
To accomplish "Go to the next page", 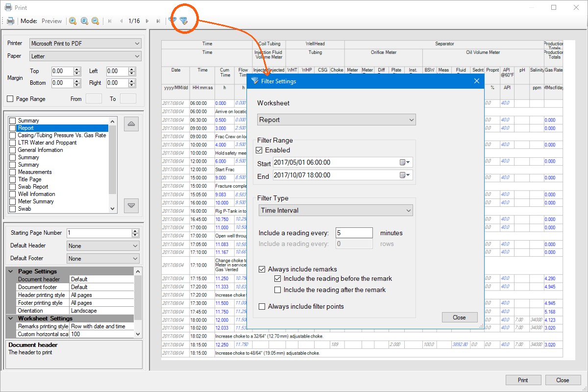I will pyautogui.click(x=147, y=21).
